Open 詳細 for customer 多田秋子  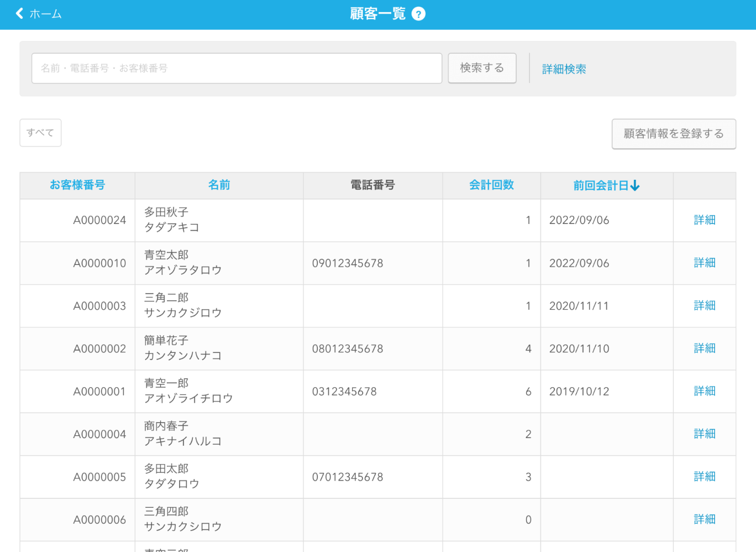[x=704, y=220]
